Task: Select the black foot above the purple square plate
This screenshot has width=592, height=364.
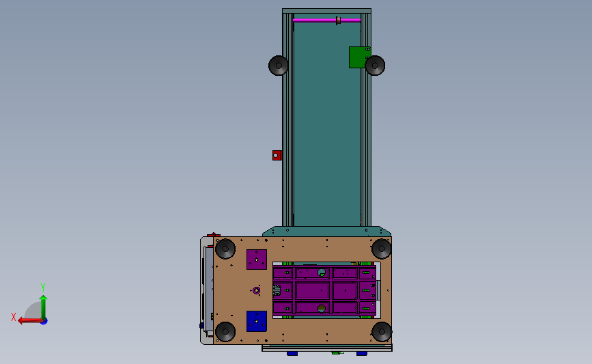Action: [225, 249]
